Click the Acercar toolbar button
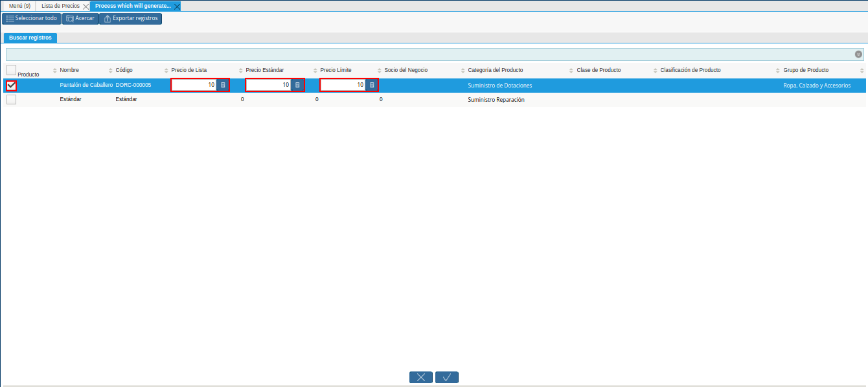This screenshot has height=387, width=868. (x=80, y=19)
